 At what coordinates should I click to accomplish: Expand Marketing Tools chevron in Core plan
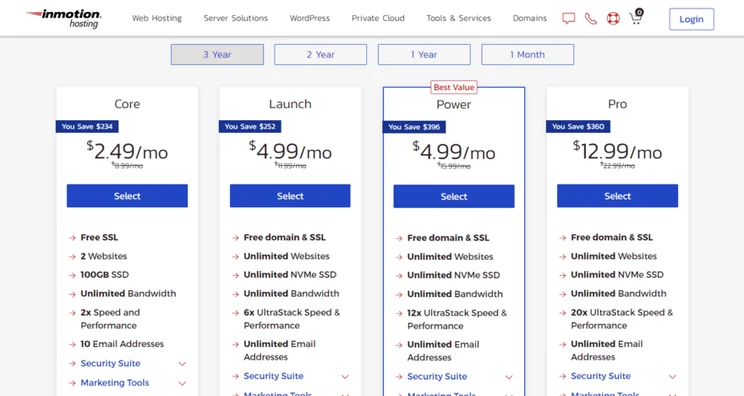182,383
